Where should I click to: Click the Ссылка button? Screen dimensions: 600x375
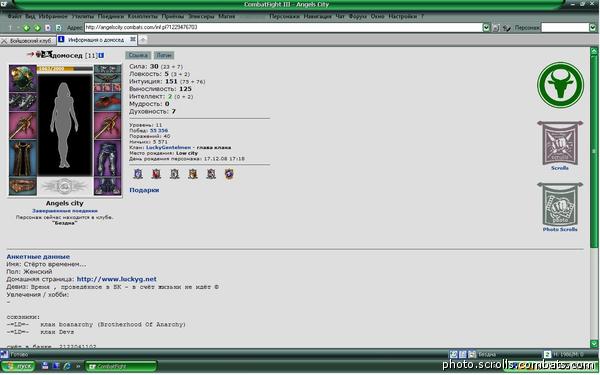pos(138,55)
